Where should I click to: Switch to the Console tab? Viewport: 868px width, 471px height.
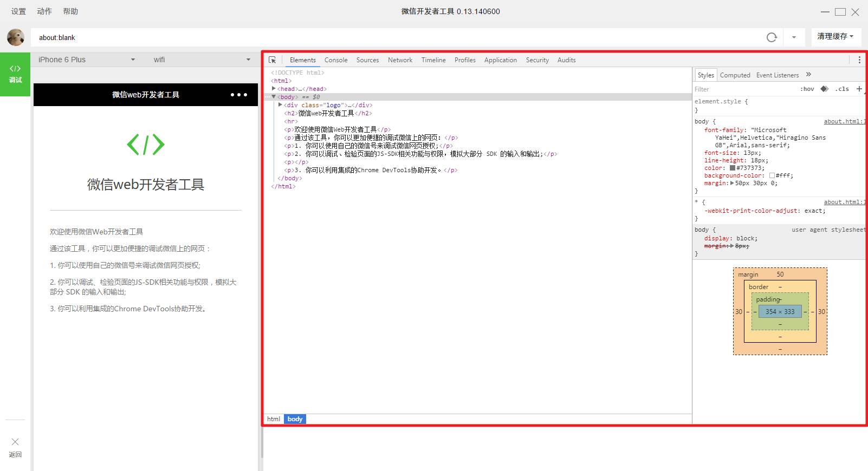tap(336, 60)
